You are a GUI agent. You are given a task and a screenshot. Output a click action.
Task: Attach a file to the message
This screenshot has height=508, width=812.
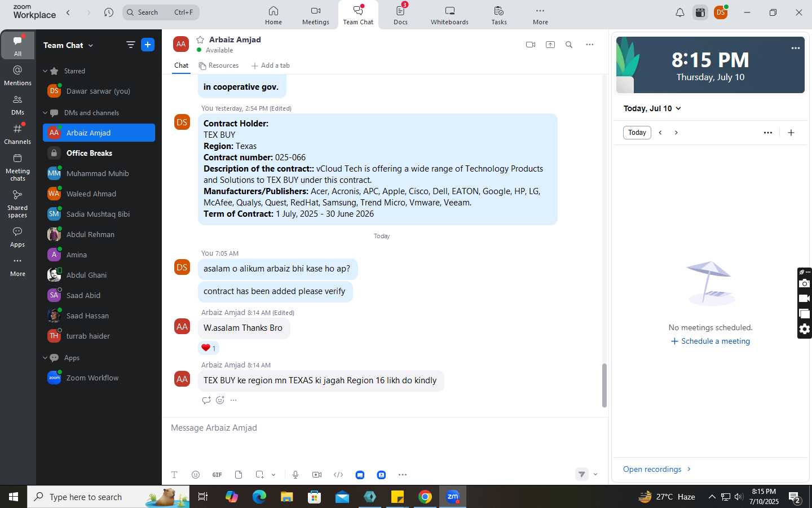pyautogui.click(x=239, y=475)
